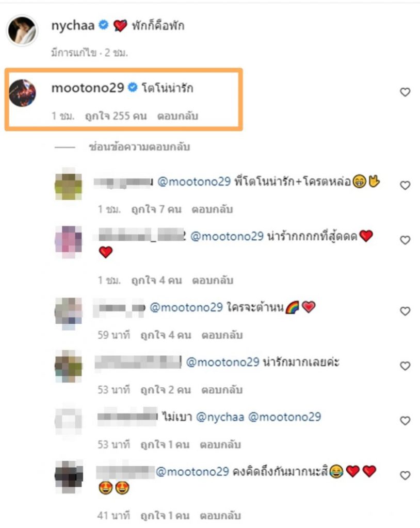The width and height of the screenshot is (420, 528).
Task: Like the reply 'น่าร้ากกกกที่สู้ดดด'
Action: click(405, 240)
